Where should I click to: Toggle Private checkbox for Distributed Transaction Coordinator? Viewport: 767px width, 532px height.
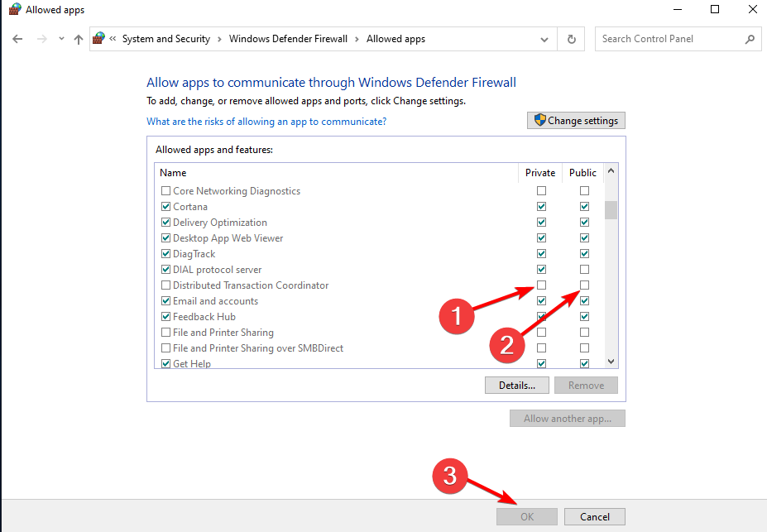541,285
